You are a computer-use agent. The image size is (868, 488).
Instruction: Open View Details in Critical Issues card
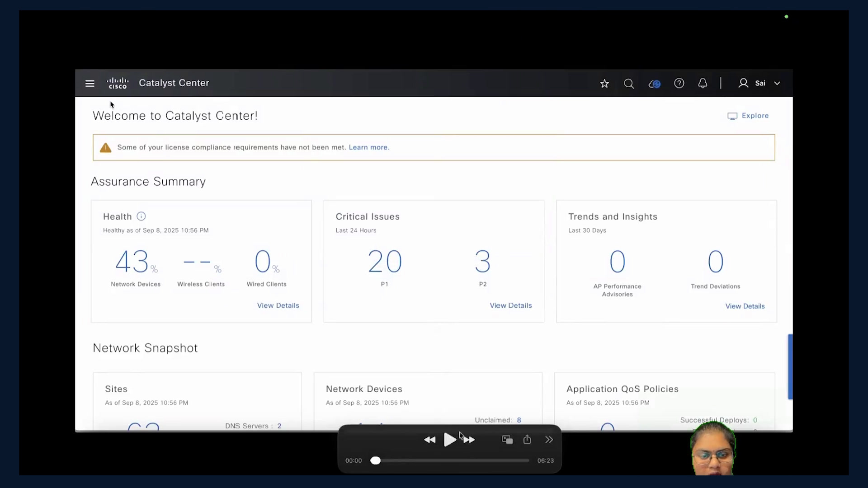[x=511, y=305]
